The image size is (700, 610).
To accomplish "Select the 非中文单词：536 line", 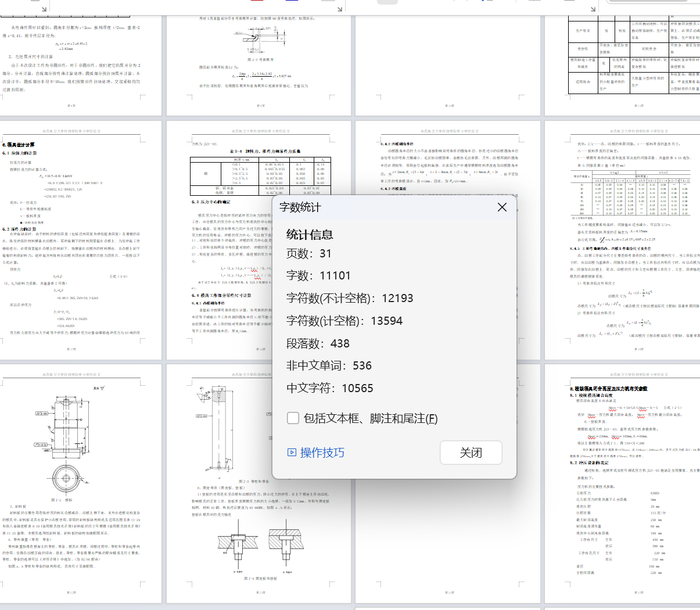I will tap(329, 365).
